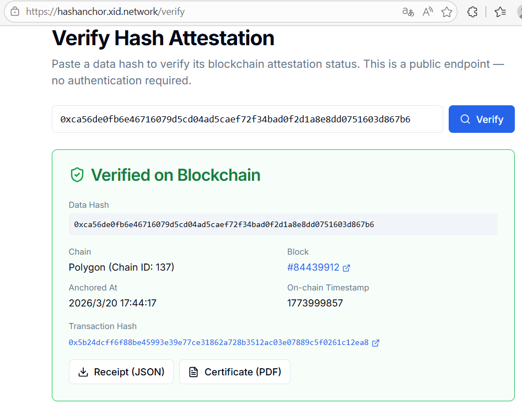522x420 pixels.
Task: Click the Polygon (Chain ID: 137) text
Action: (x=121, y=267)
